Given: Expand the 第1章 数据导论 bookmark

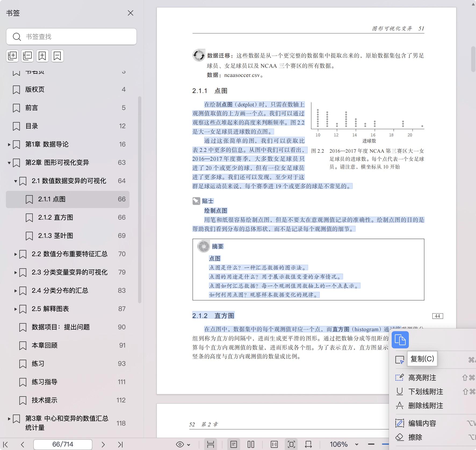Looking at the screenshot, I should pos(9,144).
